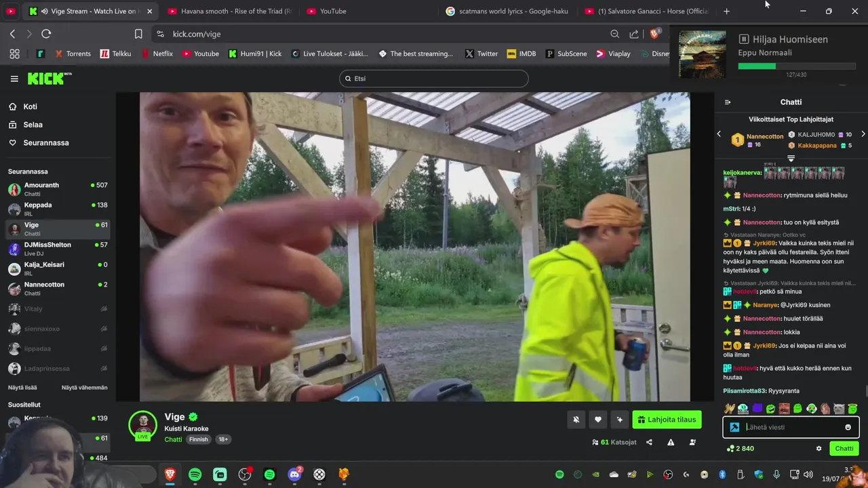The image size is (868, 488).
Task: Expand list with Näytä lisää
Action: point(22,388)
